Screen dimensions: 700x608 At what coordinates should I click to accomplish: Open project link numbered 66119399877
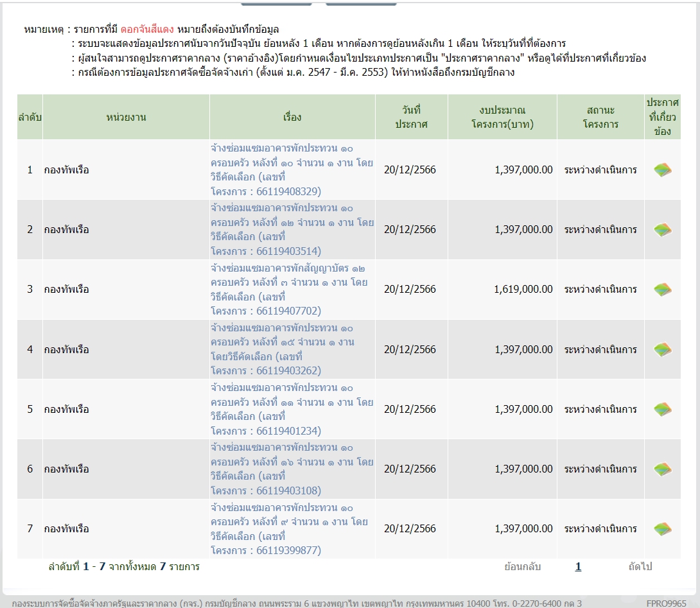point(289,529)
